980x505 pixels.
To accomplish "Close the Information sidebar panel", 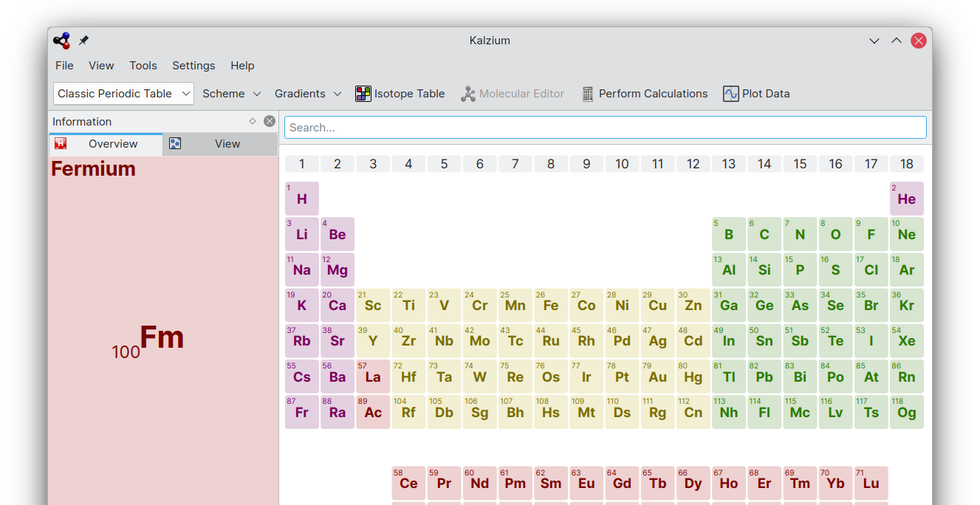I will click(270, 121).
